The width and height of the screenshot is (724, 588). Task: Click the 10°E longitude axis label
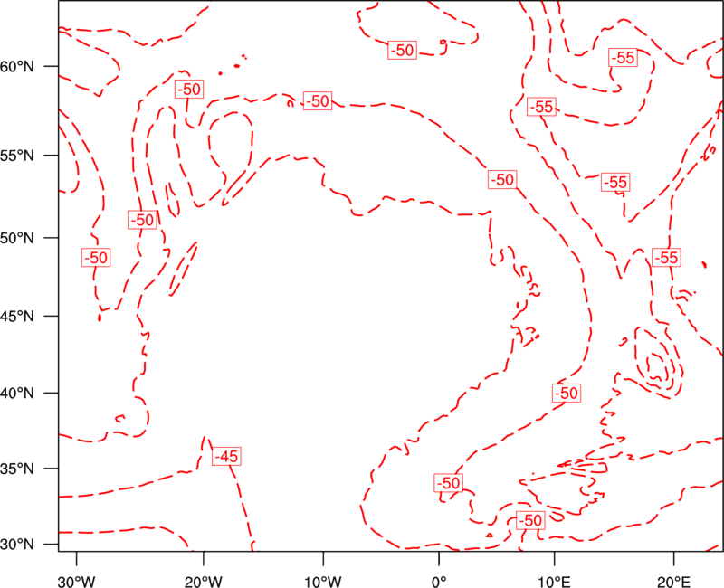(x=554, y=582)
